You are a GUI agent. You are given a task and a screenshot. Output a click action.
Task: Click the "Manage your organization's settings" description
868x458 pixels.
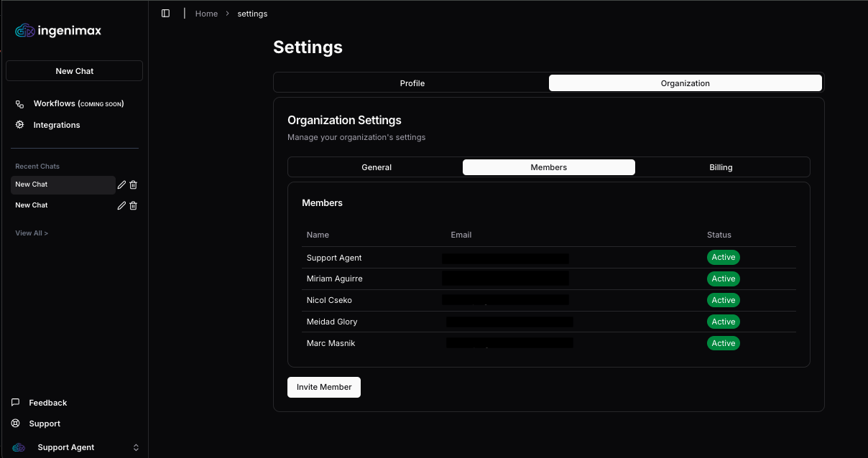pos(356,137)
